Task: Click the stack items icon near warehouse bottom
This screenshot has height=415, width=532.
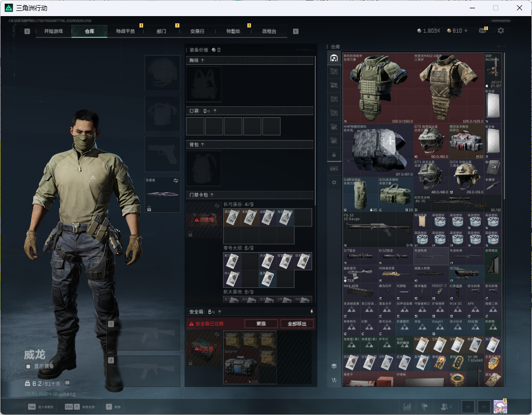Action: 334,366
